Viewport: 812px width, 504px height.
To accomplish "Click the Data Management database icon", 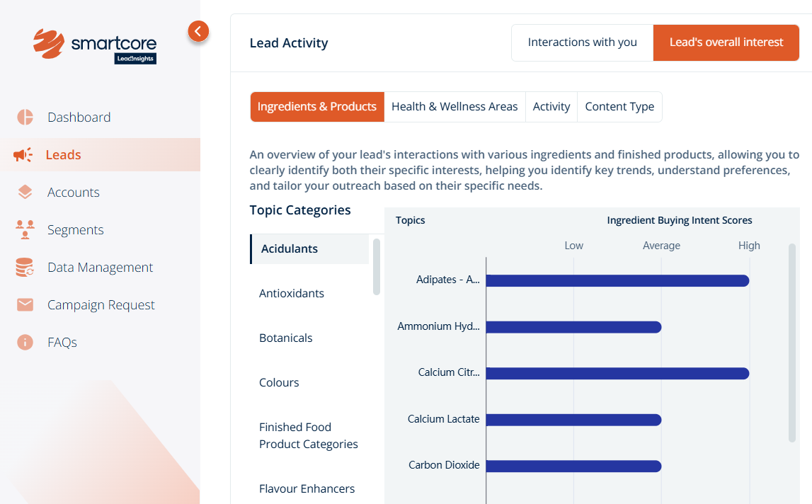I will click(25, 268).
